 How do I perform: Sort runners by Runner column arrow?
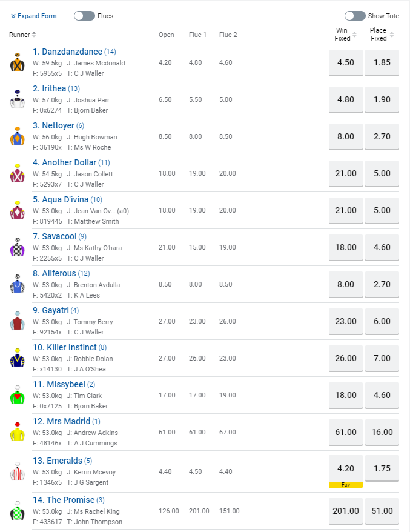point(34,35)
